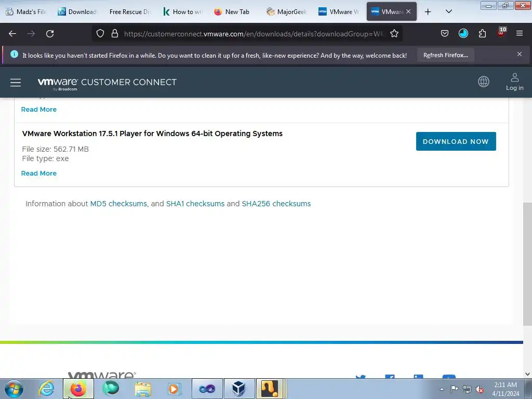The width and height of the screenshot is (532, 399).
Task: Click the Refresh Firefox button
Action: coord(445,55)
